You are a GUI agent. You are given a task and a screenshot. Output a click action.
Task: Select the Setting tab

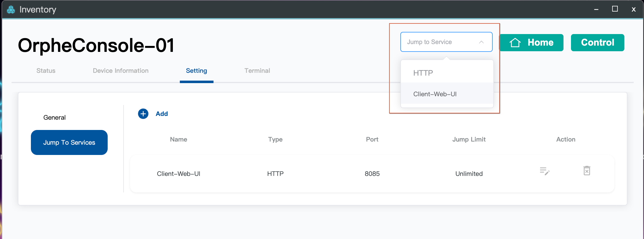coord(196,71)
